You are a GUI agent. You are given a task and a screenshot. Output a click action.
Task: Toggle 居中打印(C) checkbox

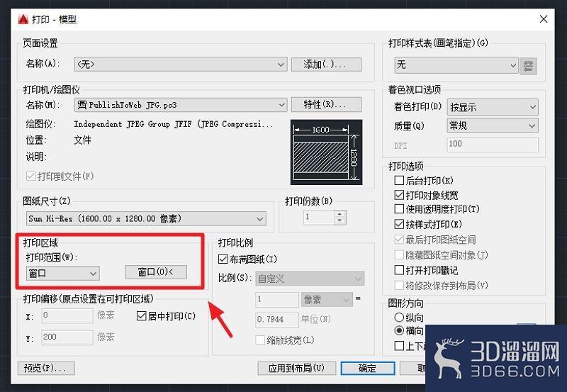(x=141, y=315)
